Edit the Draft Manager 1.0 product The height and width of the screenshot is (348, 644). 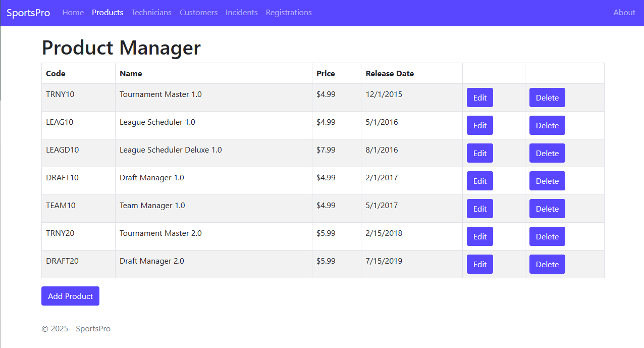[479, 181]
